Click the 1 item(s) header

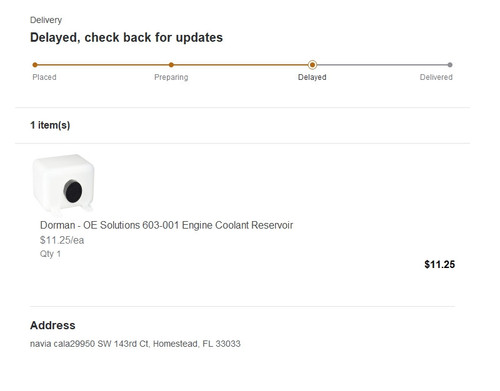(x=50, y=125)
